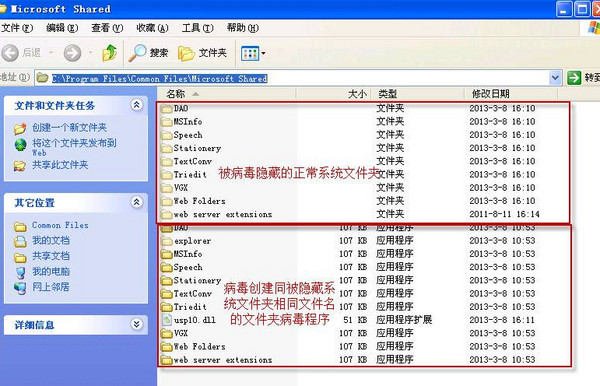Select the usp10.dll file
The image size is (600, 386).
pyautogui.click(x=189, y=320)
